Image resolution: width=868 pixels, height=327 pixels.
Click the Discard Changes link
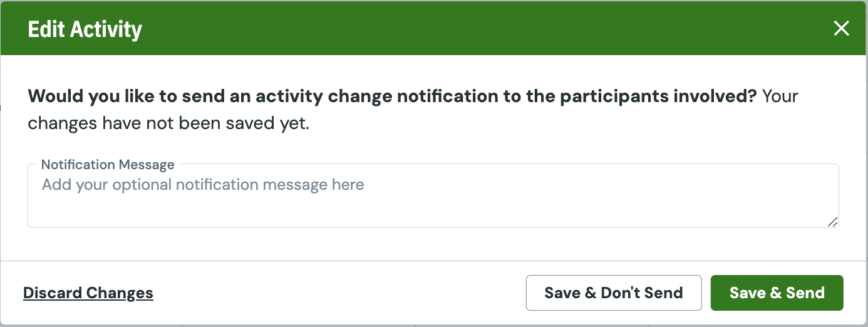88,293
